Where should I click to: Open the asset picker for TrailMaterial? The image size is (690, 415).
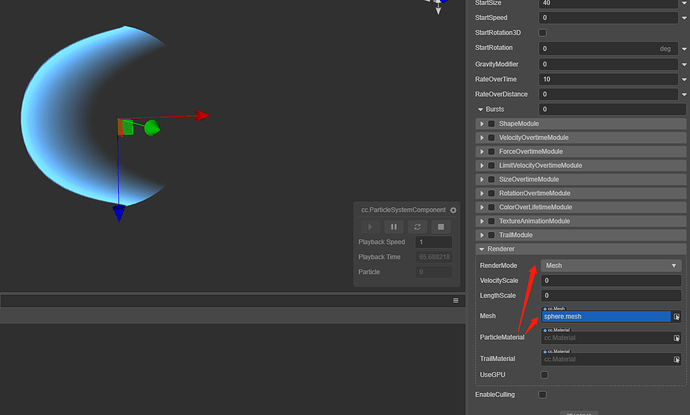click(676, 360)
